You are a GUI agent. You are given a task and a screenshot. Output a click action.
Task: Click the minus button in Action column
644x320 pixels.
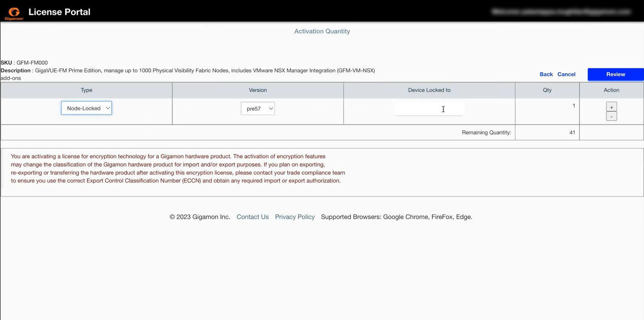click(x=611, y=117)
